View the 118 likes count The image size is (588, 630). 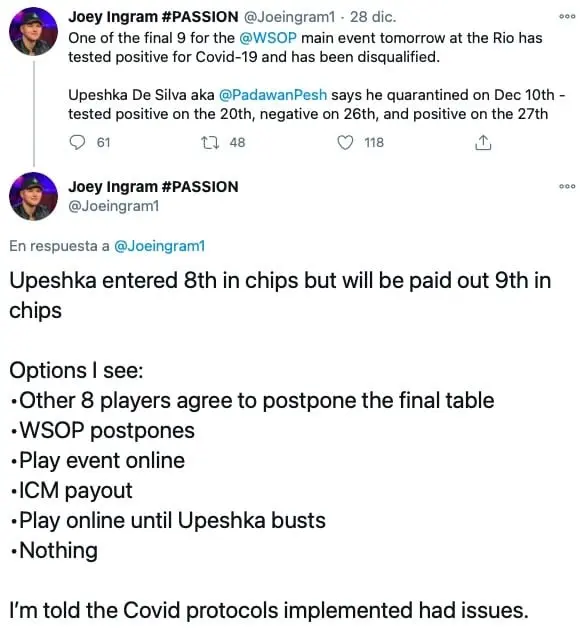pyautogui.click(x=374, y=142)
